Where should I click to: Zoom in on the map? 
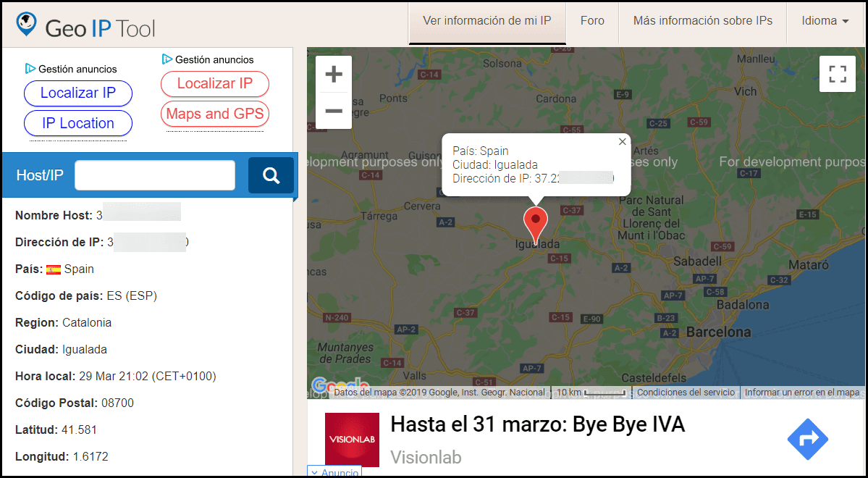click(333, 74)
